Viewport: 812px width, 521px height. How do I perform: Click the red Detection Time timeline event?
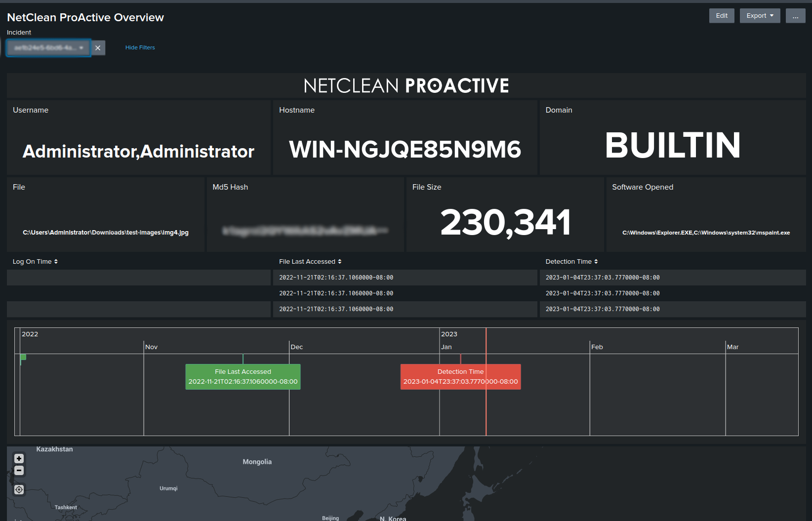(460, 377)
